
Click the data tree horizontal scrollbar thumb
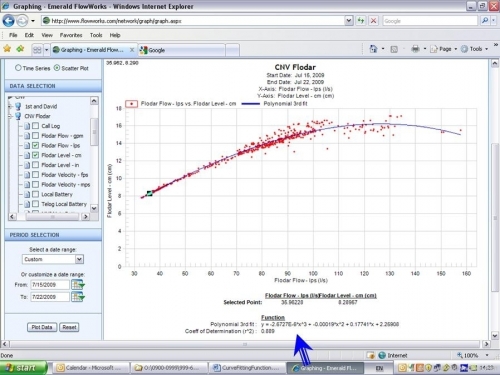point(52,217)
